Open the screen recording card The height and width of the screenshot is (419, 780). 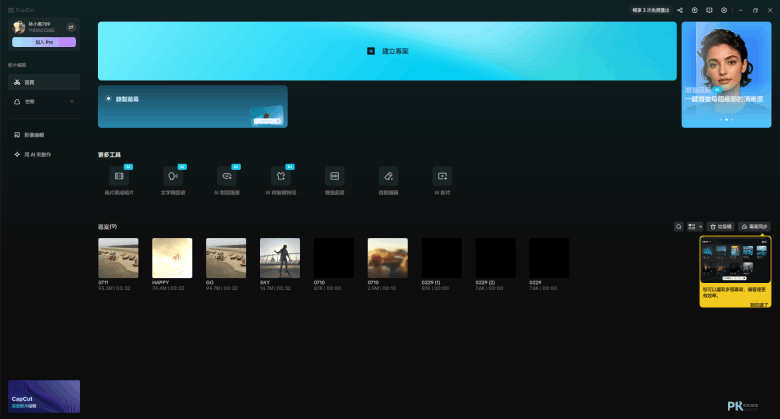tap(193, 106)
